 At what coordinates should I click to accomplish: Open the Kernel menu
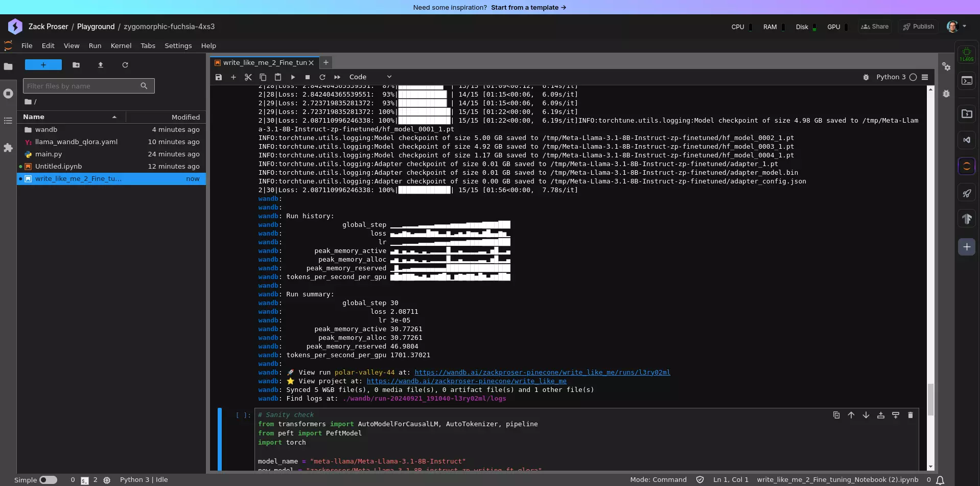[121, 45]
